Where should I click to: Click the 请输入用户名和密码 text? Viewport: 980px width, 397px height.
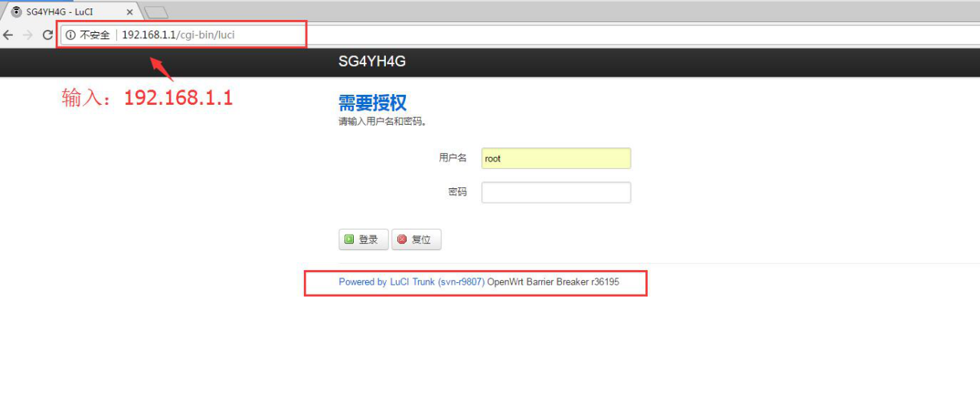383,122
